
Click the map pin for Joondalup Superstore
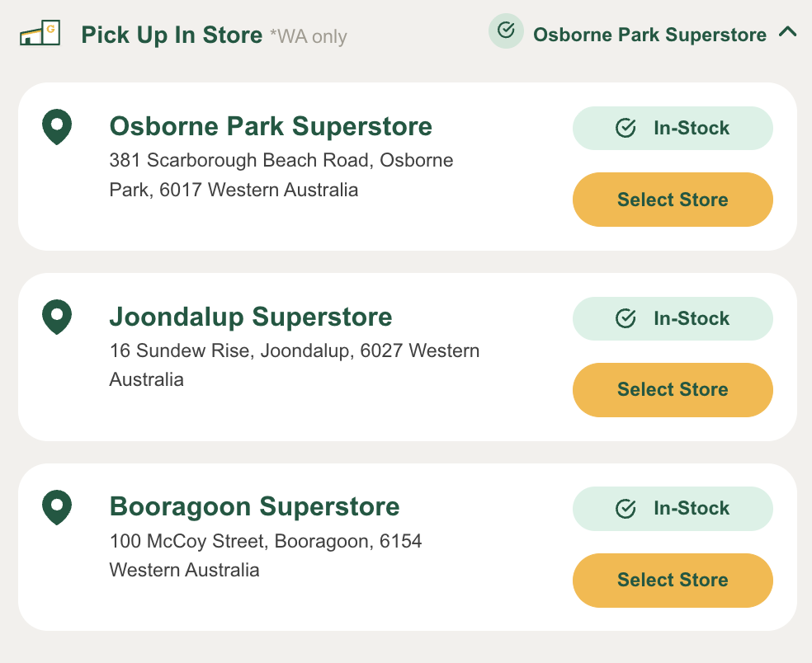coord(57,317)
